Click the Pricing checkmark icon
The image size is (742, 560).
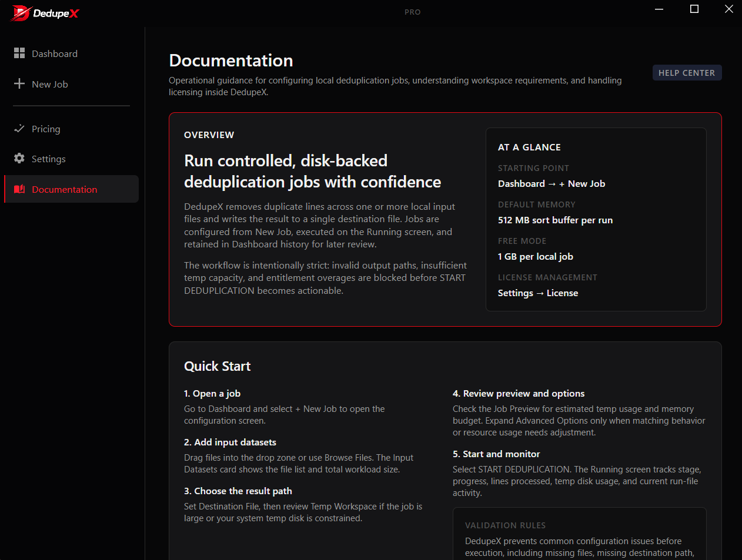coord(19,129)
